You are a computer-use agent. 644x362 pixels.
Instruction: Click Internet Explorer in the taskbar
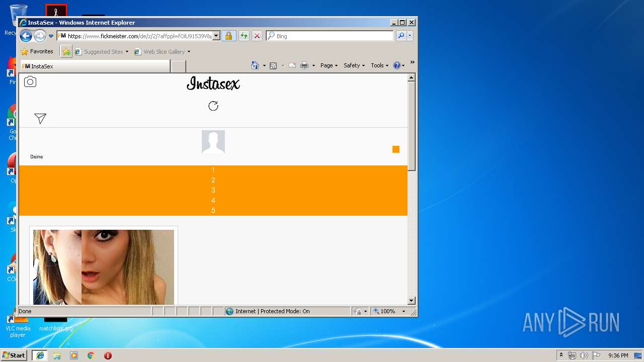40,355
